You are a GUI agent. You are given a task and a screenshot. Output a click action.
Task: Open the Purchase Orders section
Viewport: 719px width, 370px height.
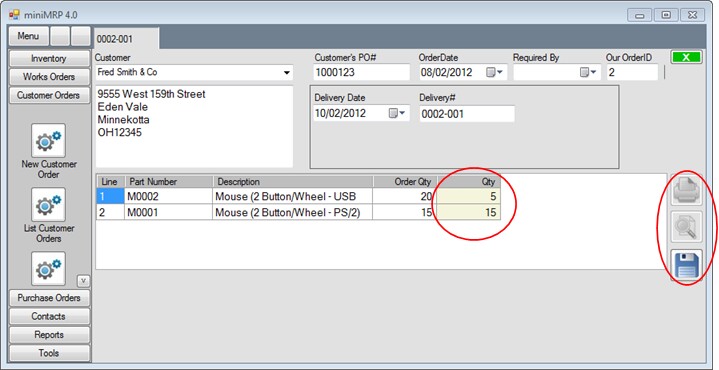49,298
